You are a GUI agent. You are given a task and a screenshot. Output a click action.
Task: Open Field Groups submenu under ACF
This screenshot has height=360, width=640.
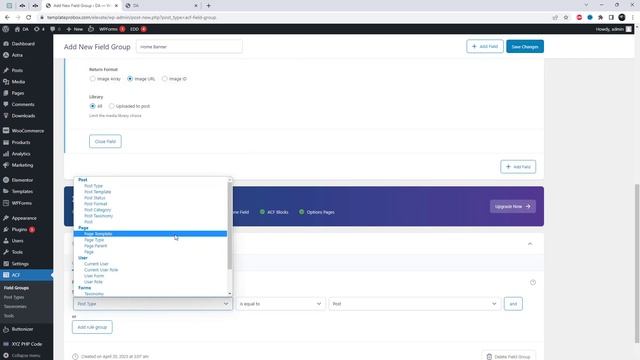point(16,288)
